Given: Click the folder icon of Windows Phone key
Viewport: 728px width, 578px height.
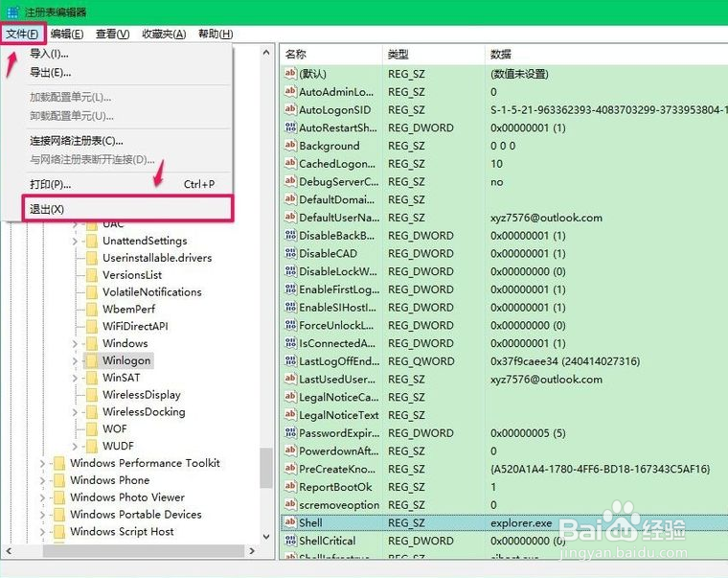Looking at the screenshot, I should [x=59, y=480].
